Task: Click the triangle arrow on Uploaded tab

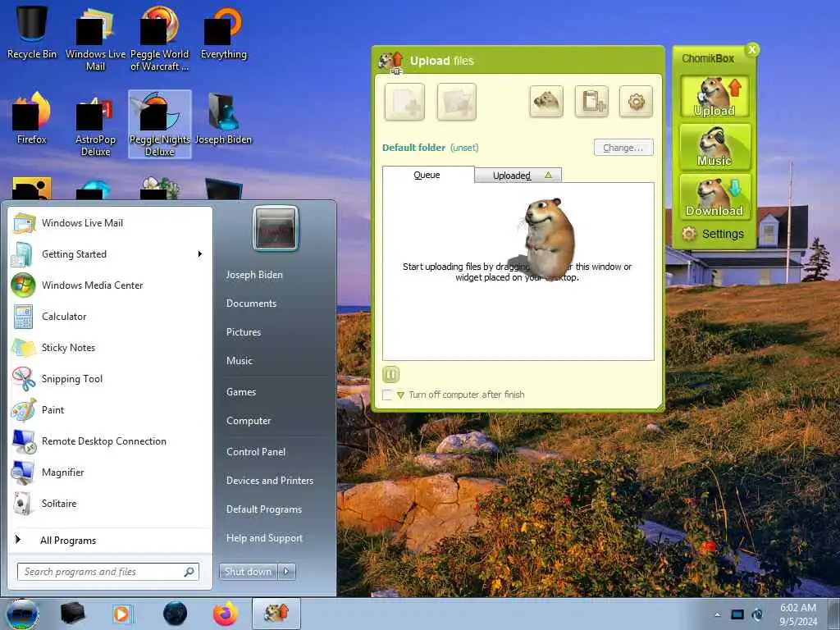Action: click(x=548, y=176)
